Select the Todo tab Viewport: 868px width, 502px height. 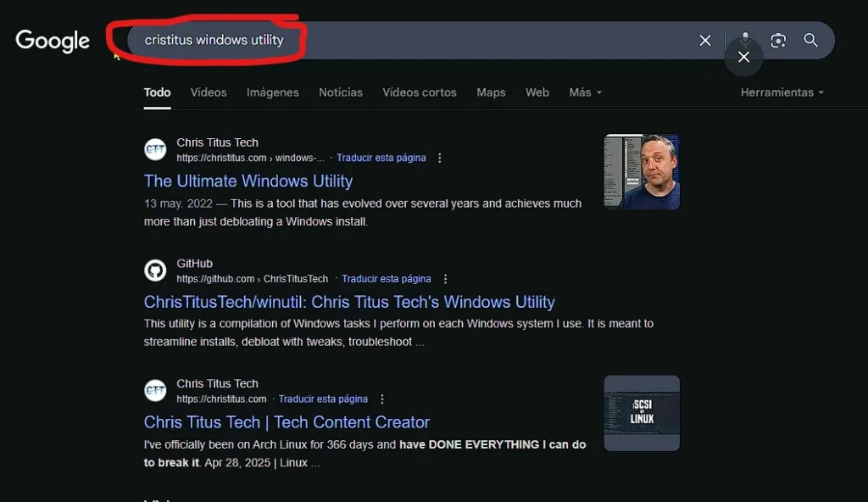click(x=157, y=92)
